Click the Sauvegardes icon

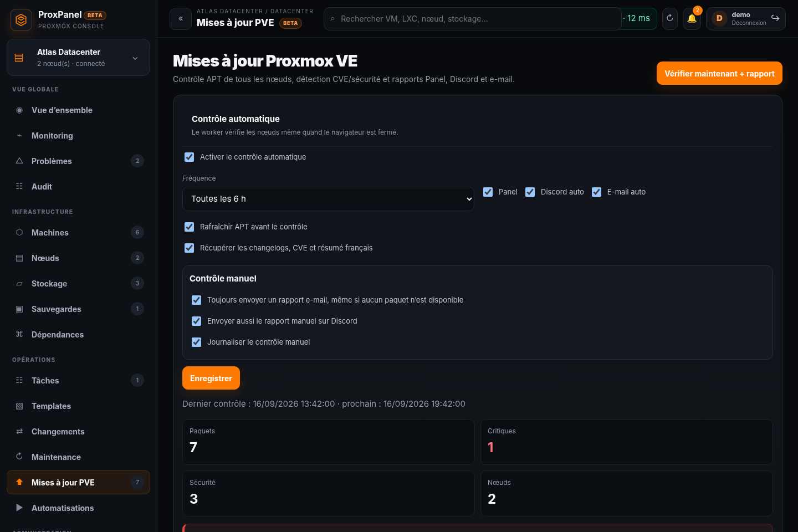click(x=19, y=309)
